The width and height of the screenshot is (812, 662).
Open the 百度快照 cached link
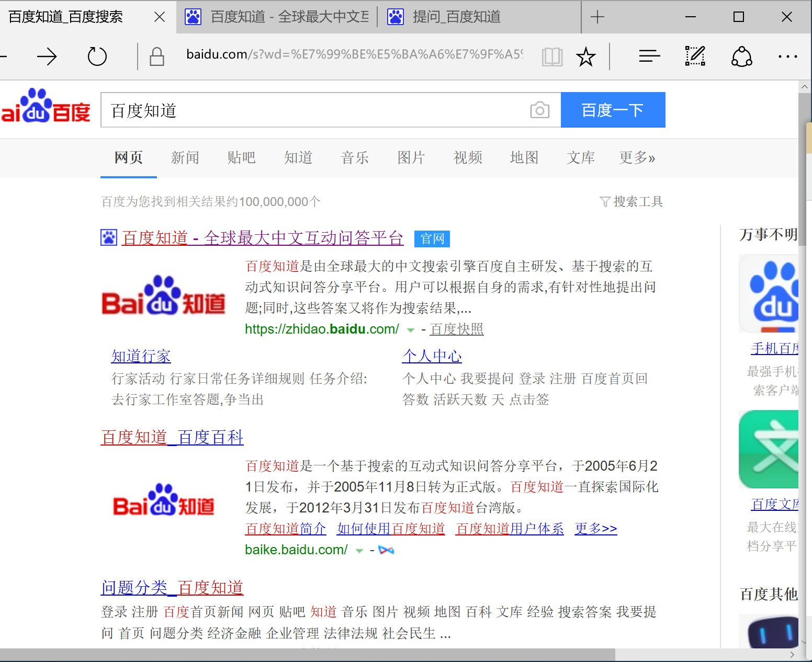point(457,329)
